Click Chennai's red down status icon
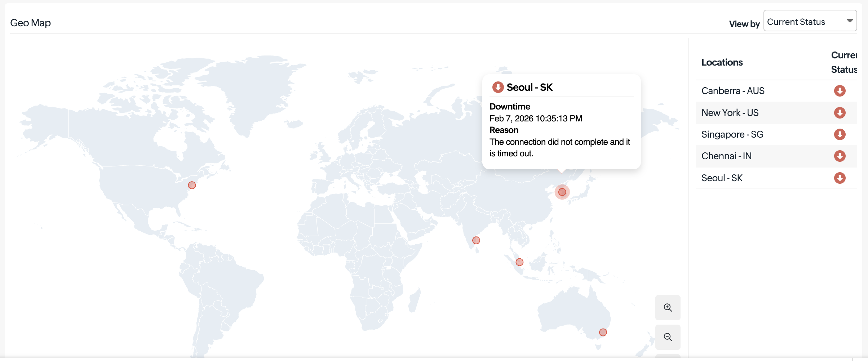The image size is (868, 361). click(840, 156)
